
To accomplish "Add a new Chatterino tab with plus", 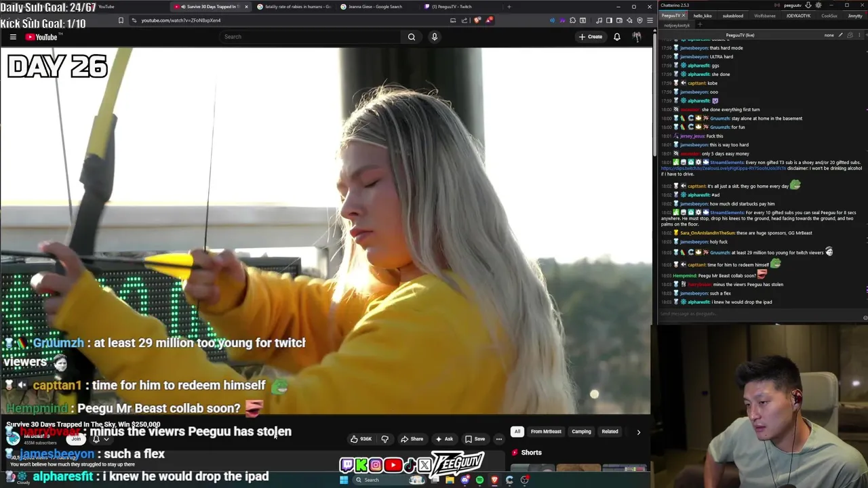I will coord(700,24).
